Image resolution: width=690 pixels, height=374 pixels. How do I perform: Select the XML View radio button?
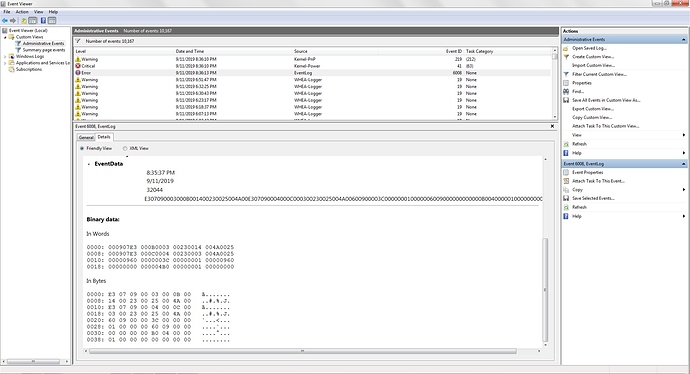point(125,148)
